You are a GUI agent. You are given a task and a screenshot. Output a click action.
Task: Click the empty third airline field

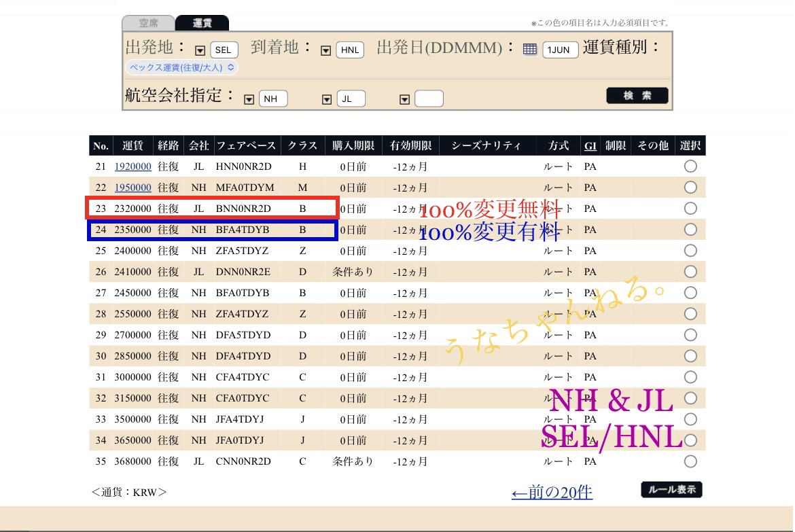pos(429,99)
